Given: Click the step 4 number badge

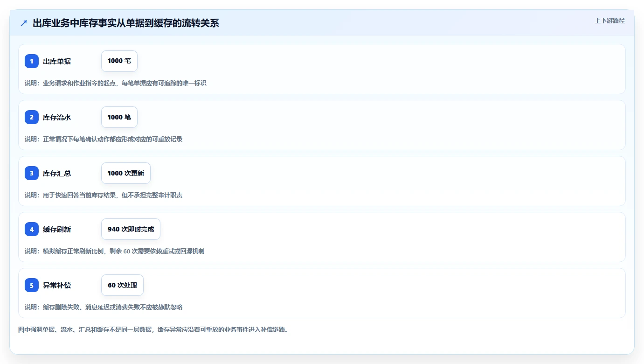Looking at the screenshot, I should 32,229.
